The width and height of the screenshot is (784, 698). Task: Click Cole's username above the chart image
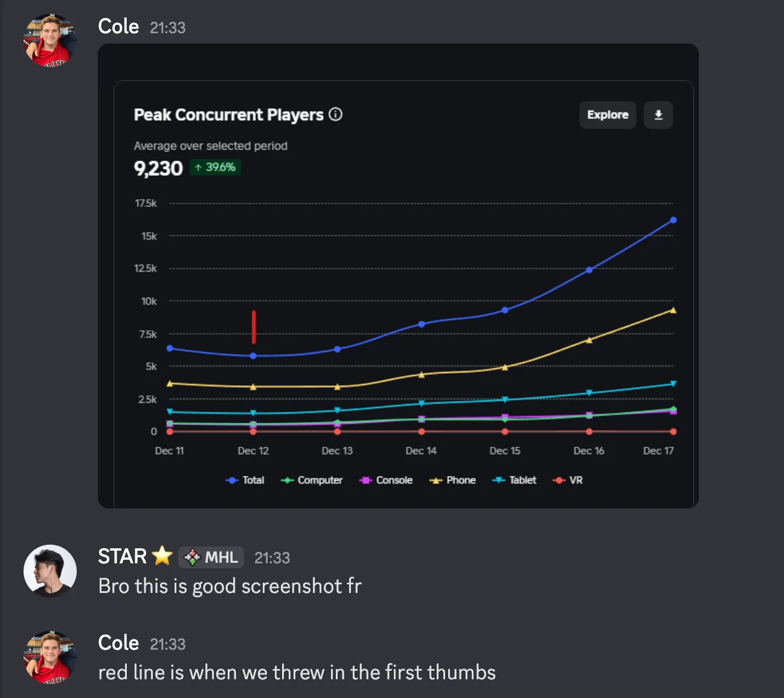click(x=118, y=27)
